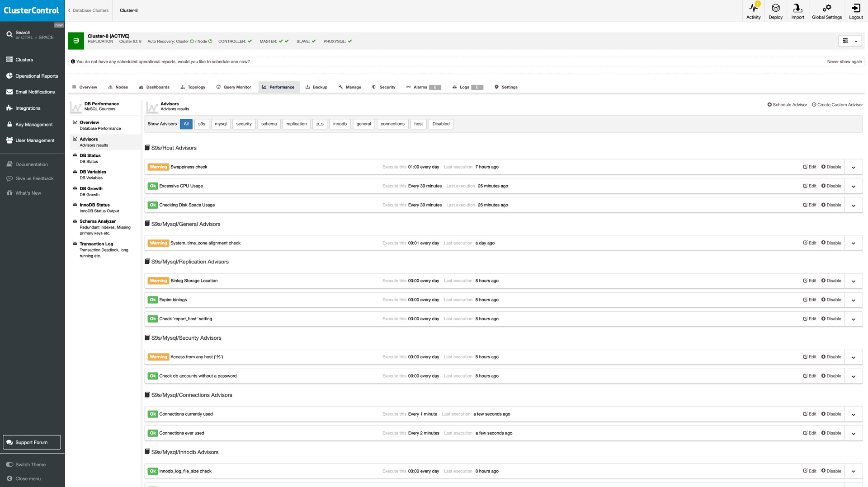Viewport: 868px width, 487px height.
Task: Disable the Expire binlogs advisor
Action: (x=831, y=300)
